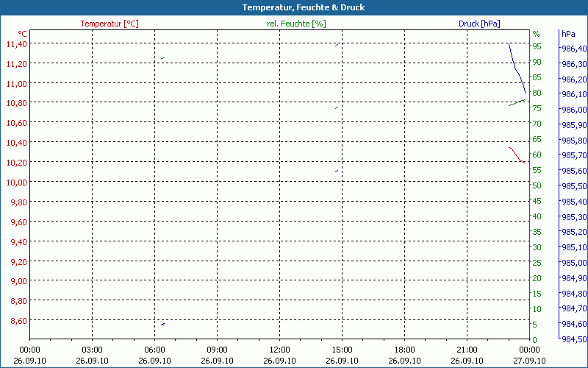Click the long blue pressure curve near 23:00
Viewport: 588px width, 368px height.
click(516, 69)
